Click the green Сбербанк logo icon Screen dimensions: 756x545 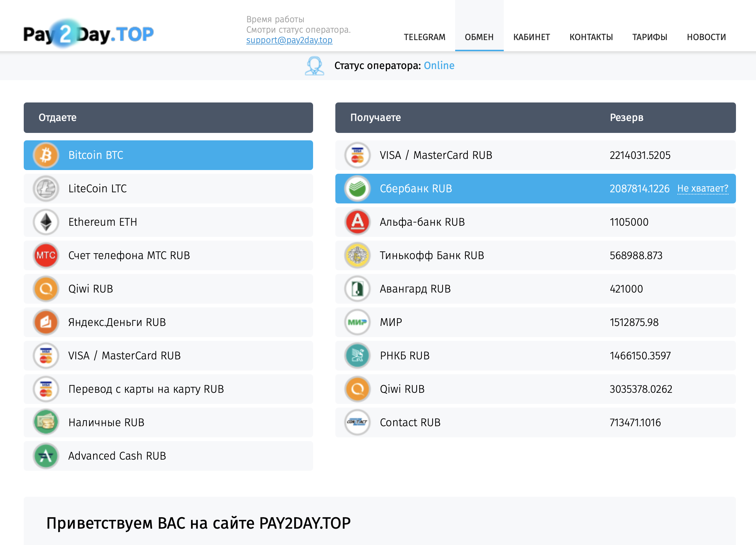point(358,189)
